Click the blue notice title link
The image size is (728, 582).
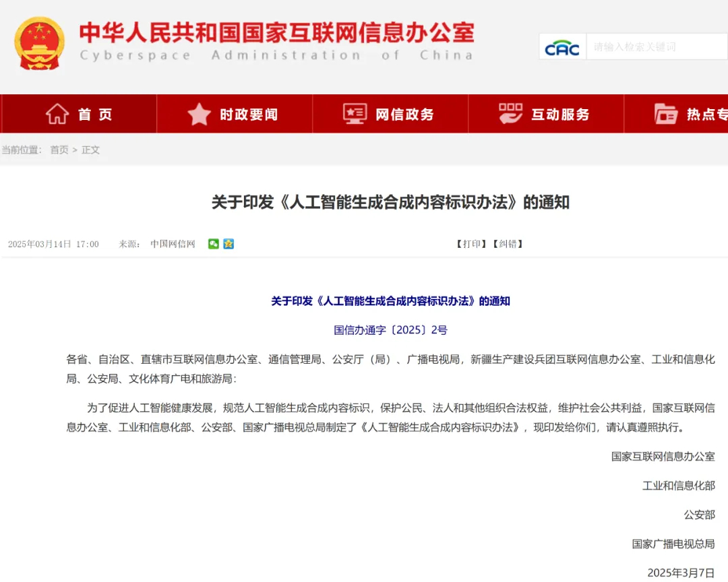click(x=391, y=301)
